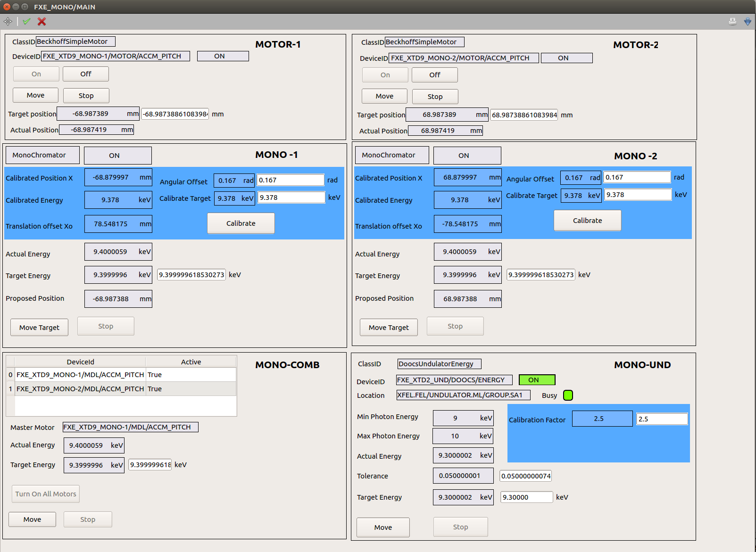Click Calibration Factor display value 2.5
The height and width of the screenshot is (552, 756).
point(602,419)
